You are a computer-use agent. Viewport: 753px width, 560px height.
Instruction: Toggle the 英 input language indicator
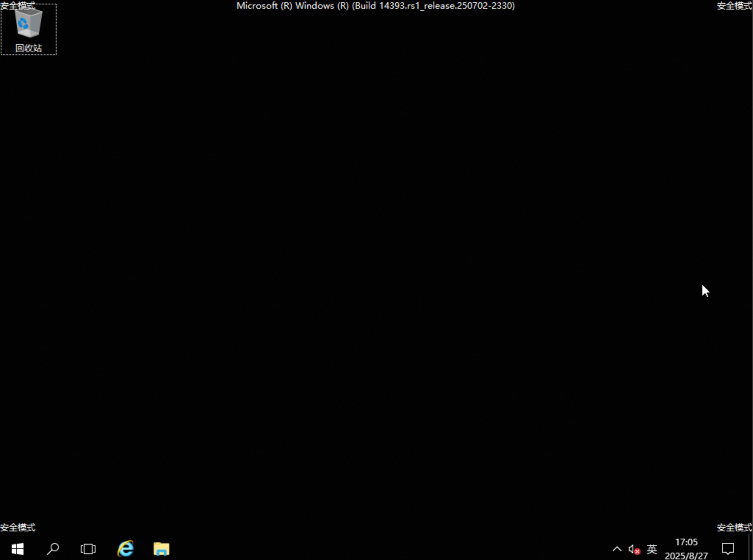(652, 549)
